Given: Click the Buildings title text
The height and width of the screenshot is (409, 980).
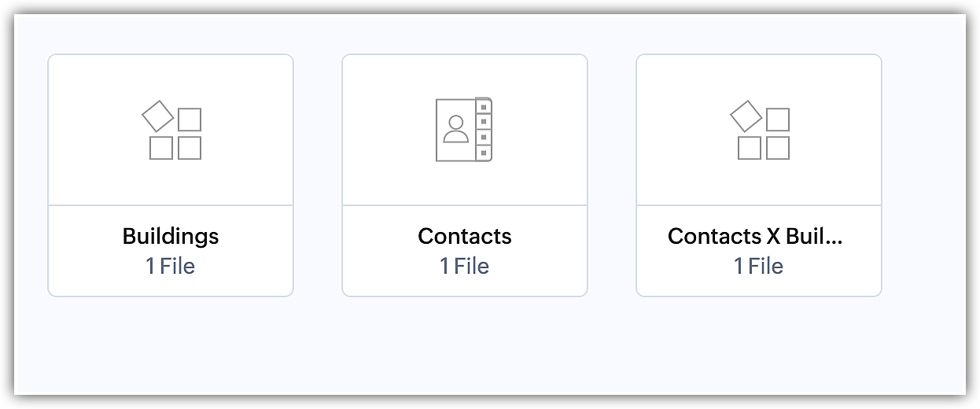Looking at the screenshot, I should coord(171,236).
